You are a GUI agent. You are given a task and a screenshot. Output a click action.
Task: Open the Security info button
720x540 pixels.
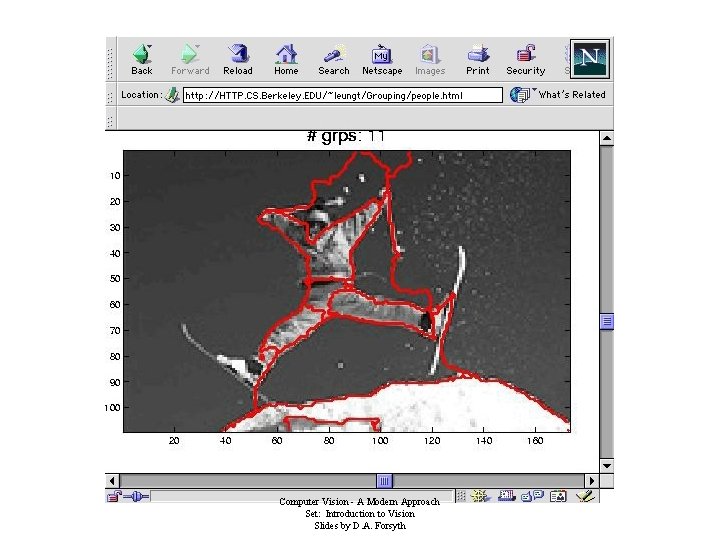click(x=526, y=60)
